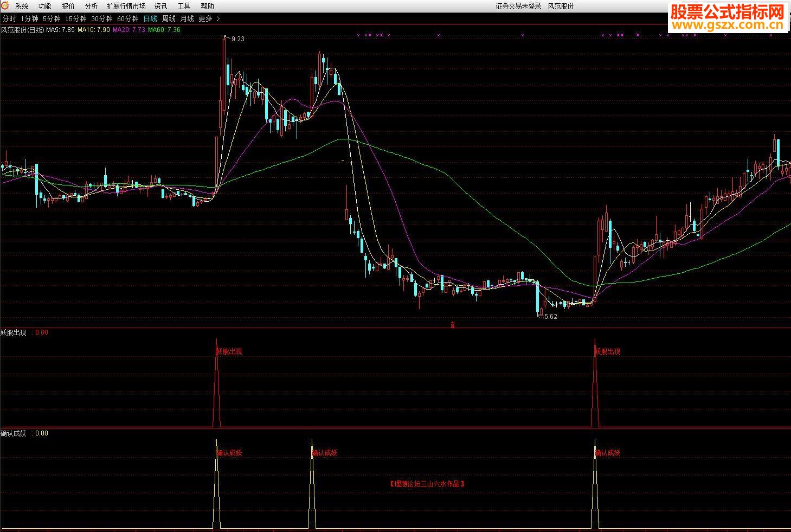Select the 周线 weekly chart tab

(x=169, y=18)
